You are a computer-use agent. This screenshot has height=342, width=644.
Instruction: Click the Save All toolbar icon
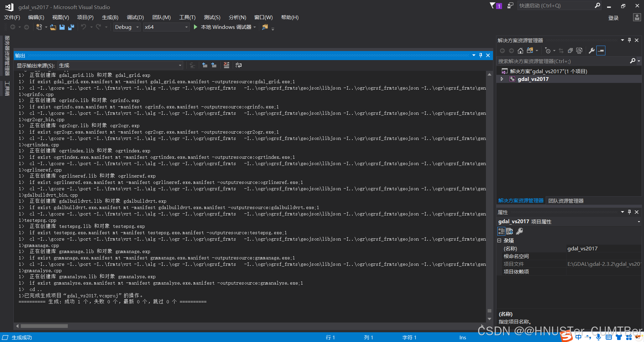(x=71, y=27)
